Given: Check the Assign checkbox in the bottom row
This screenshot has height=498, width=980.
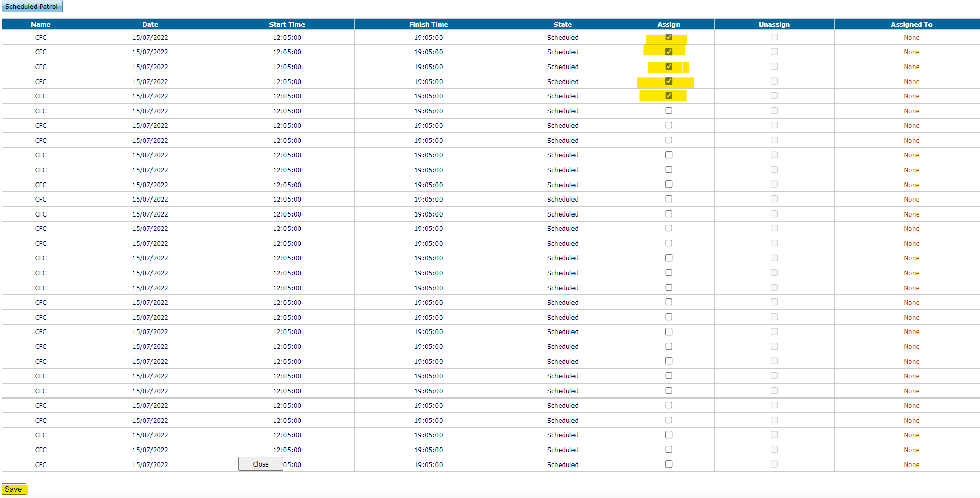Looking at the screenshot, I should pyautogui.click(x=669, y=464).
